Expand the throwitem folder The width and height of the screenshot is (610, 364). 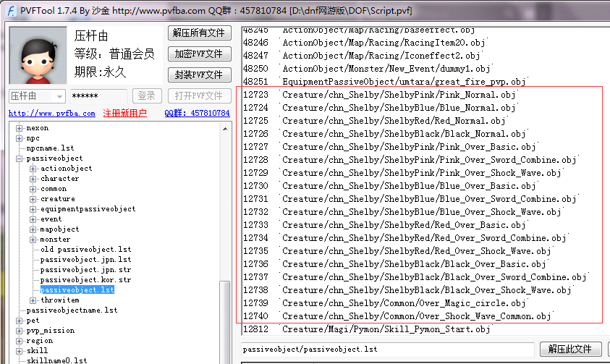coord(33,300)
